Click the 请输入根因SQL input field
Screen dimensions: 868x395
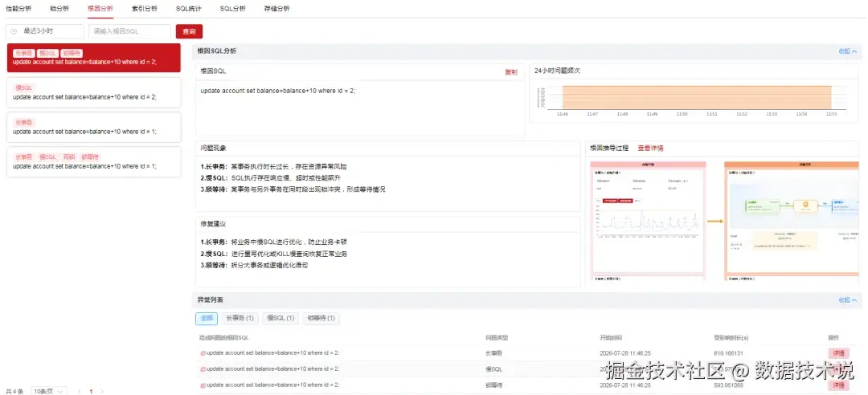coord(129,31)
